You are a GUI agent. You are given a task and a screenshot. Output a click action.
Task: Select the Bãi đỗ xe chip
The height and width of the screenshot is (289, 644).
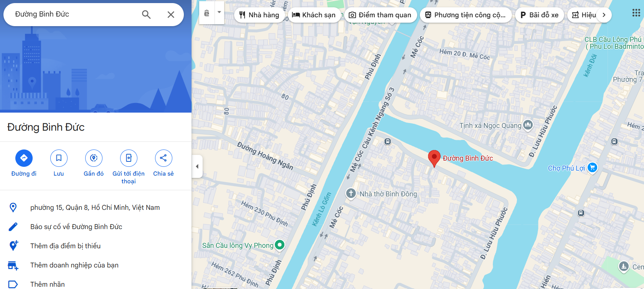click(x=539, y=15)
